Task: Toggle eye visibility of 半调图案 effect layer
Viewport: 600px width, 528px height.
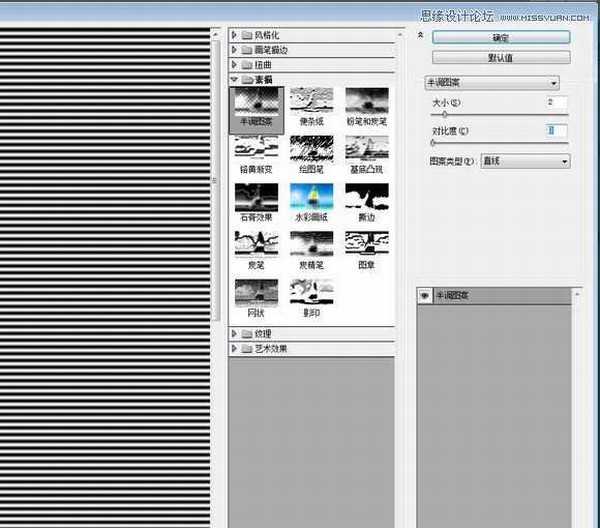Action: pos(424,296)
